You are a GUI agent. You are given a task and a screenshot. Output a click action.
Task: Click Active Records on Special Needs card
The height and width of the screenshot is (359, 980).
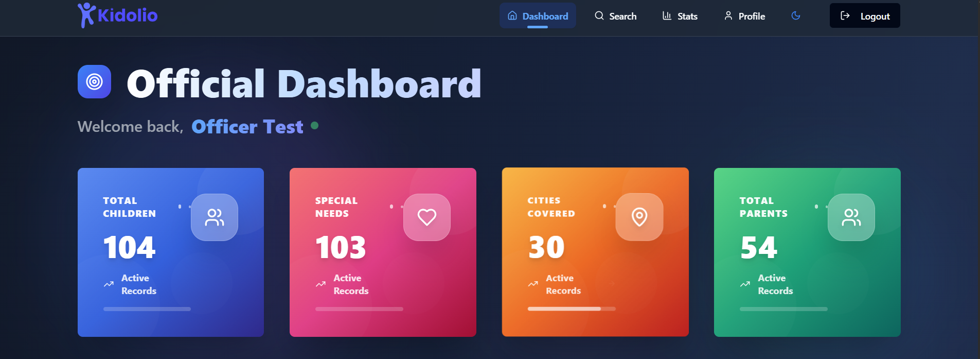pyautogui.click(x=351, y=284)
